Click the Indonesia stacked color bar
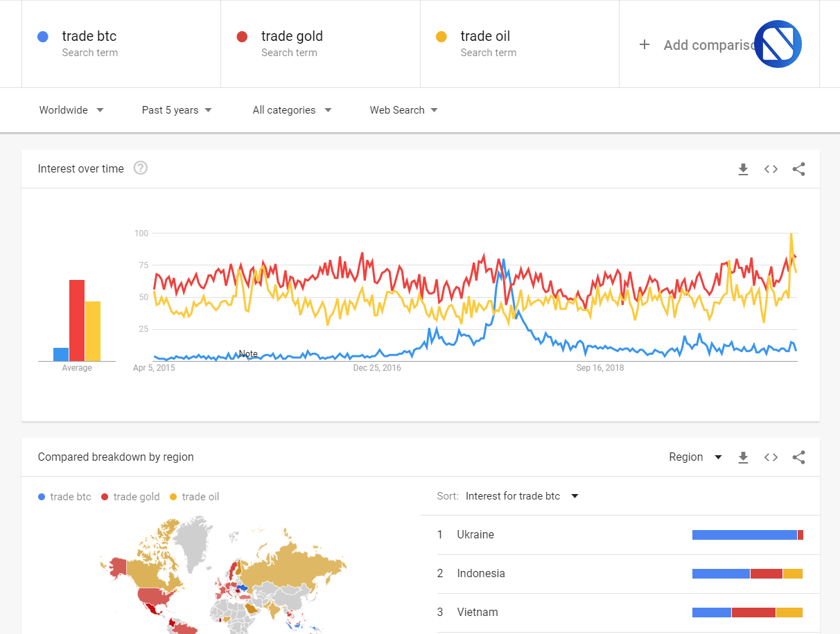This screenshot has height=634, width=840. pos(748,574)
